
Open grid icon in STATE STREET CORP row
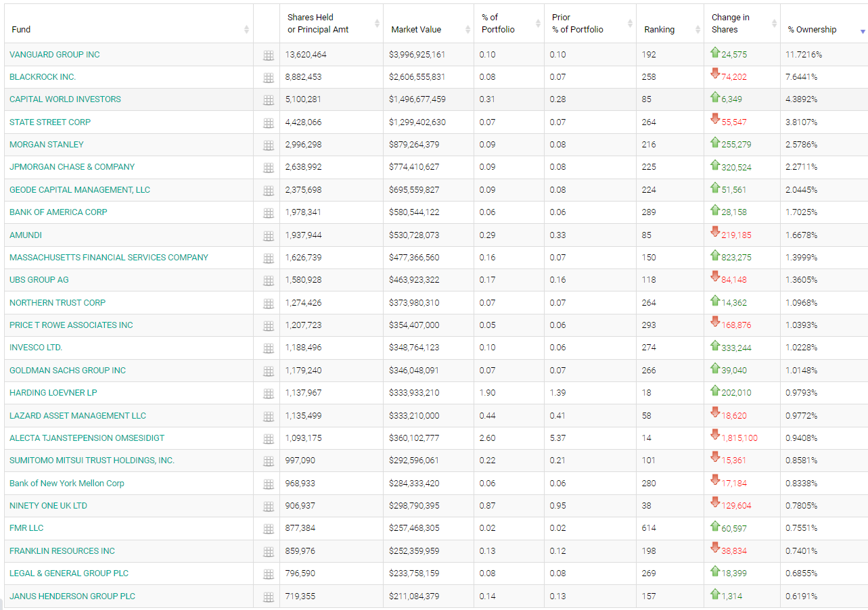click(268, 123)
